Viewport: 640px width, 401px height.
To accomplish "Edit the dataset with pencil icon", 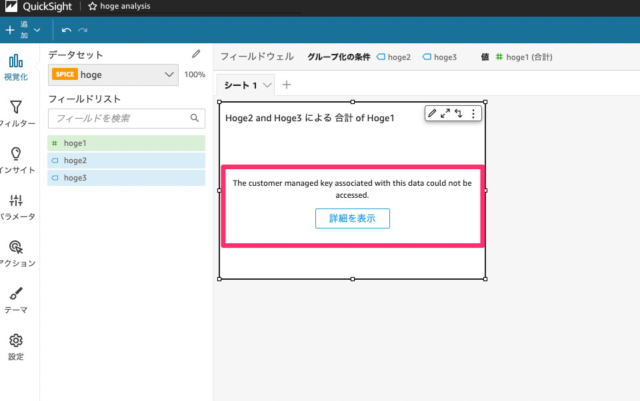I will [x=196, y=54].
